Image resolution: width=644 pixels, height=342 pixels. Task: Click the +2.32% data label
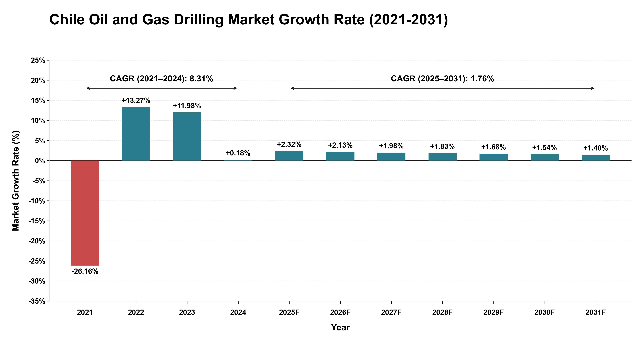pyautogui.click(x=289, y=144)
